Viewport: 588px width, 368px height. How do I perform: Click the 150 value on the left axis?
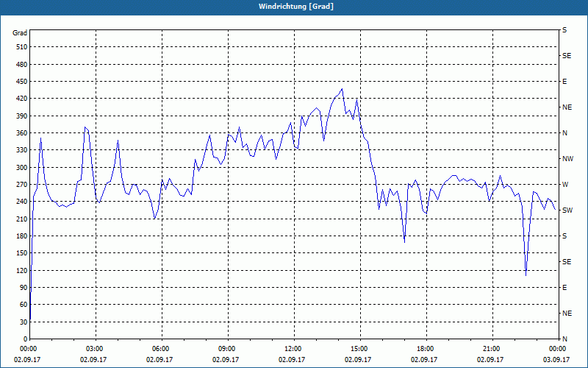[22, 253]
